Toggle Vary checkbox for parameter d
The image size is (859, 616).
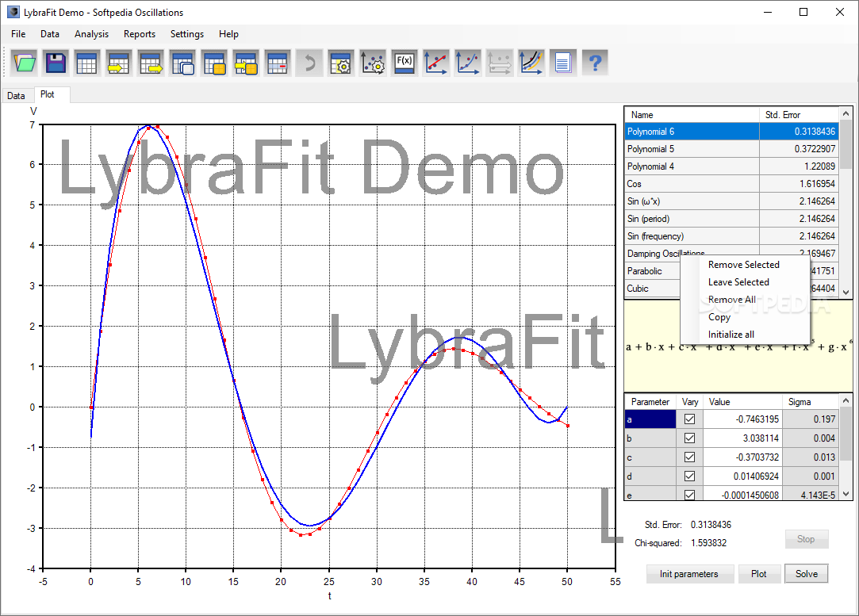(690, 476)
